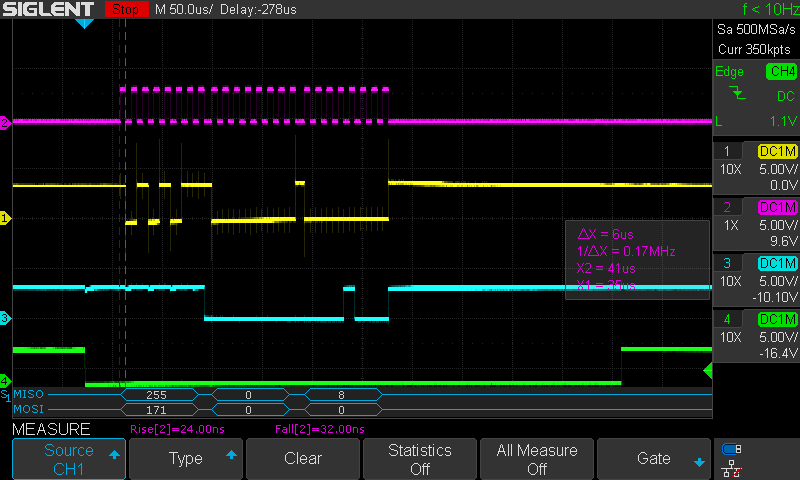The width and height of the screenshot is (800, 480).
Task: Click the MOSI decode row label
Action: point(29,409)
